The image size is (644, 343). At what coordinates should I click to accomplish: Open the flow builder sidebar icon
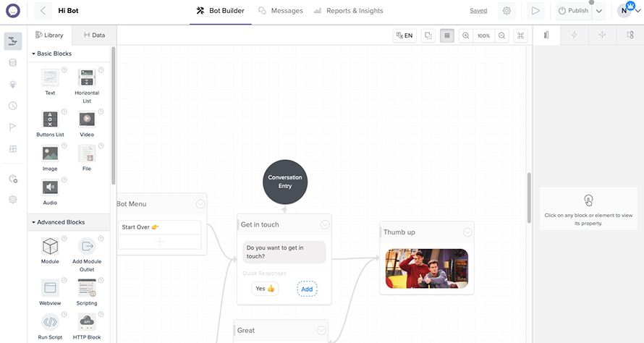click(x=13, y=41)
